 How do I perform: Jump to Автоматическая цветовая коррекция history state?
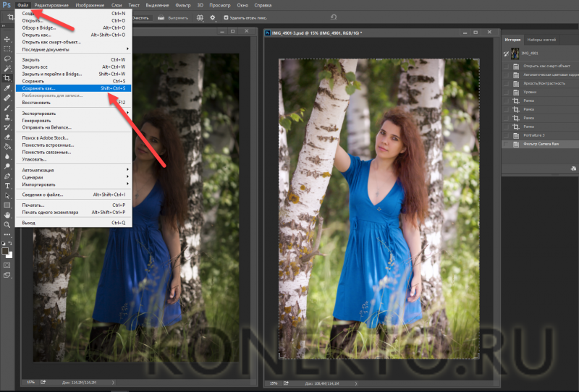point(545,74)
